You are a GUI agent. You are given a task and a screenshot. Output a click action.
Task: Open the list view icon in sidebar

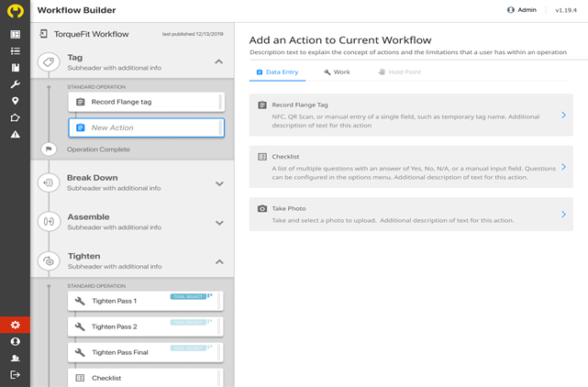point(15,51)
